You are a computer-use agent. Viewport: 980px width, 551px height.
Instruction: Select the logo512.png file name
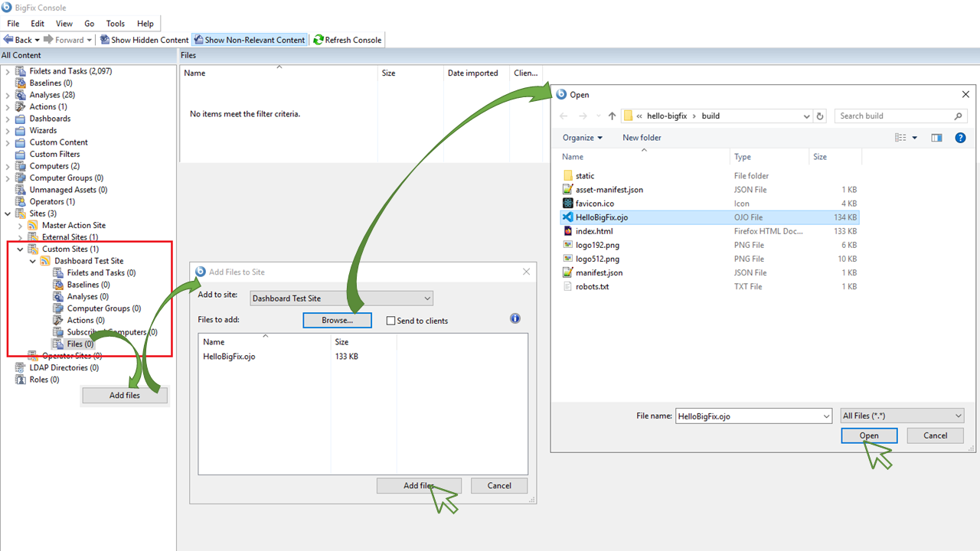(x=598, y=259)
